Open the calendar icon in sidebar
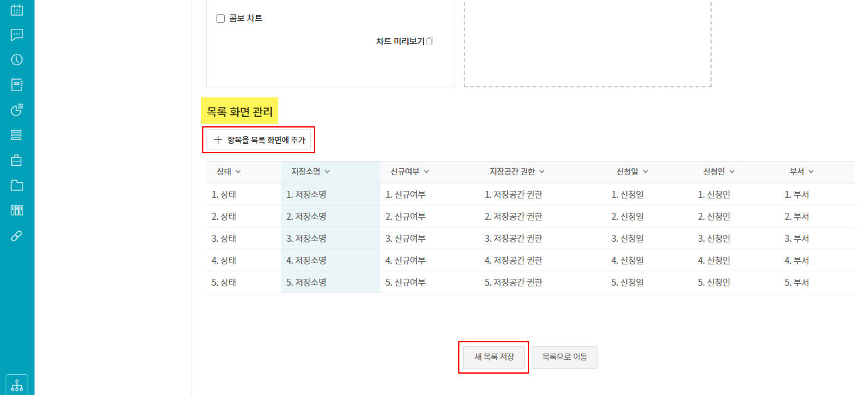868x395 pixels. coord(17,9)
